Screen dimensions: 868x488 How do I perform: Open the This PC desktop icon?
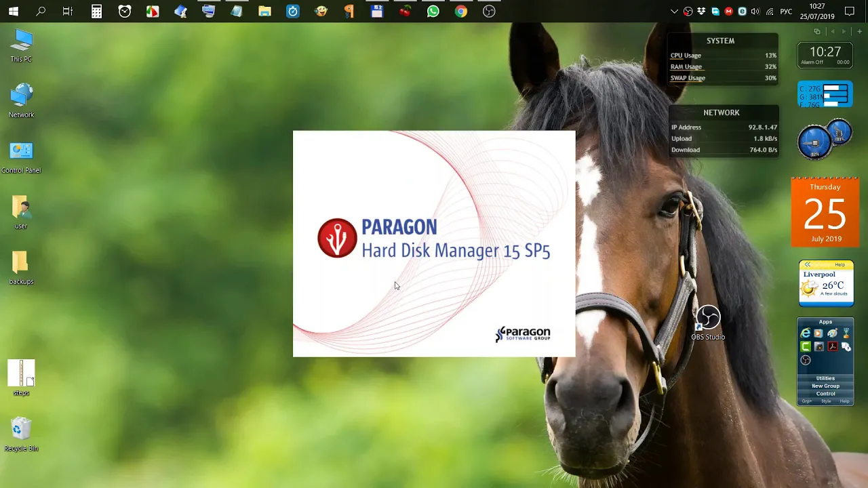click(x=21, y=45)
